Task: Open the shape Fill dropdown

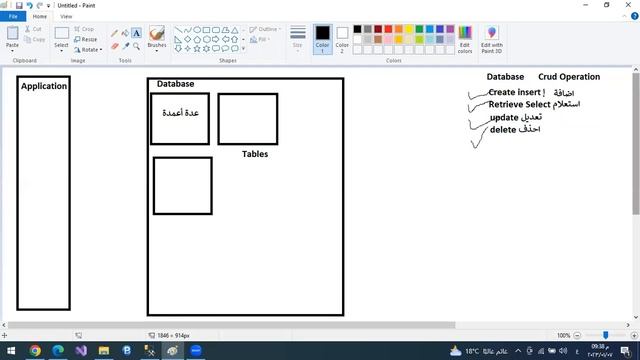Action: [260, 39]
